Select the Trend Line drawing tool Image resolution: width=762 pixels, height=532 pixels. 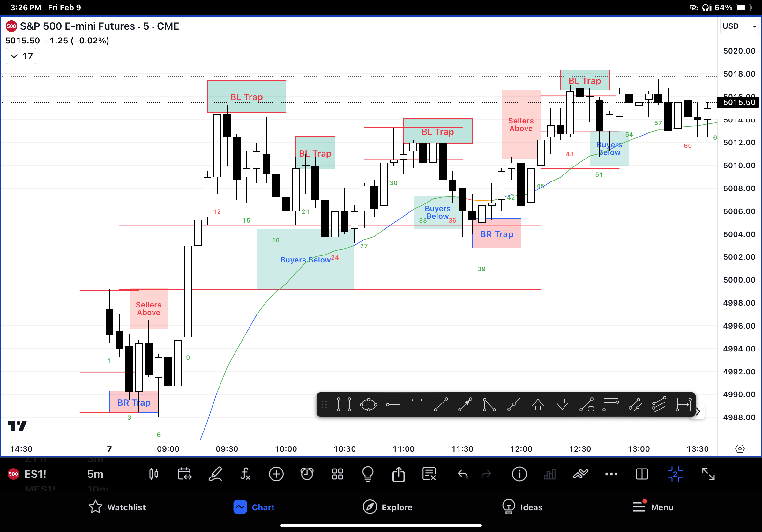[x=441, y=405]
